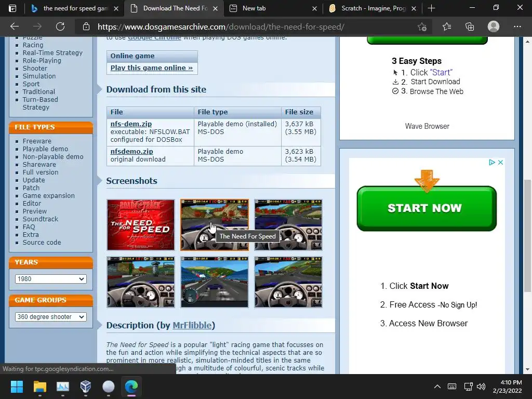This screenshot has height=399, width=532.
Task: Filter by Freeware file type
Action: [37, 141]
